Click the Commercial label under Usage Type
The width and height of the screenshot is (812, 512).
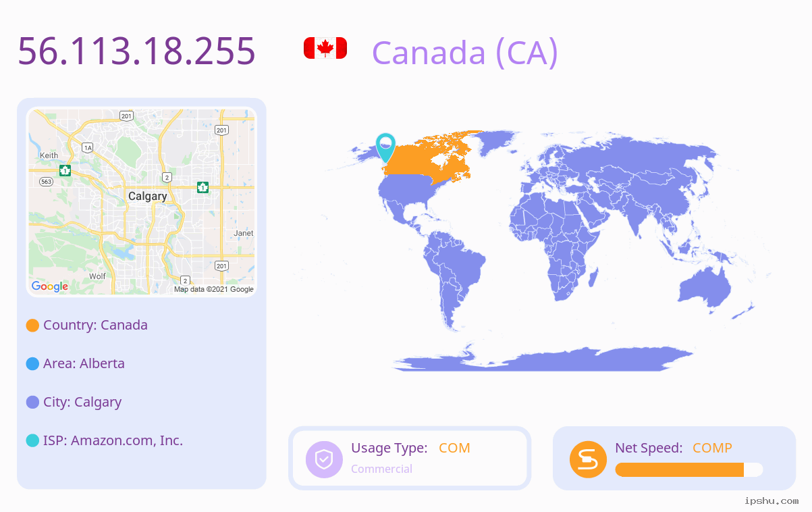tap(381, 469)
